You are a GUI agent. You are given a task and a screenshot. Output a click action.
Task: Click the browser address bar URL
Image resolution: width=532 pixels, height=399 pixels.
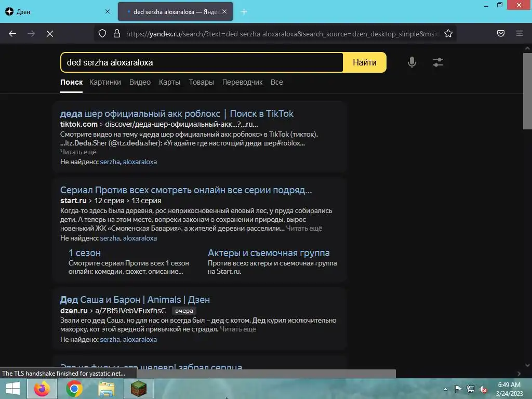click(x=282, y=34)
